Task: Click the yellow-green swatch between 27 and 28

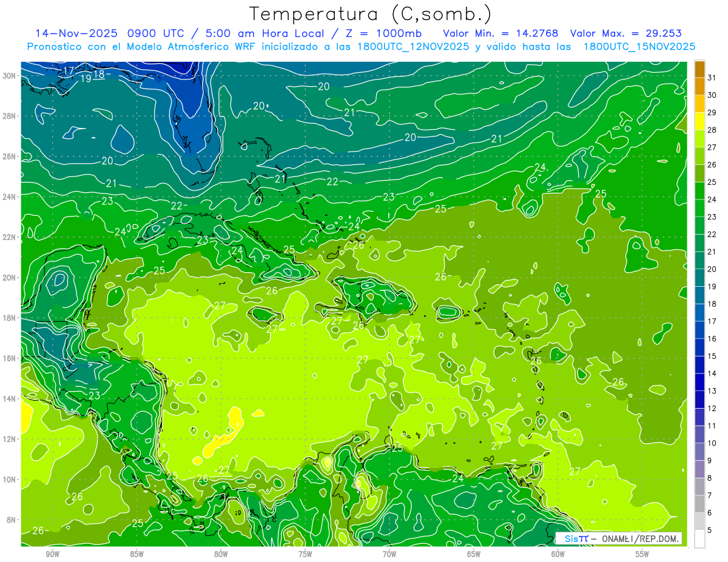Action: pos(699,139)
